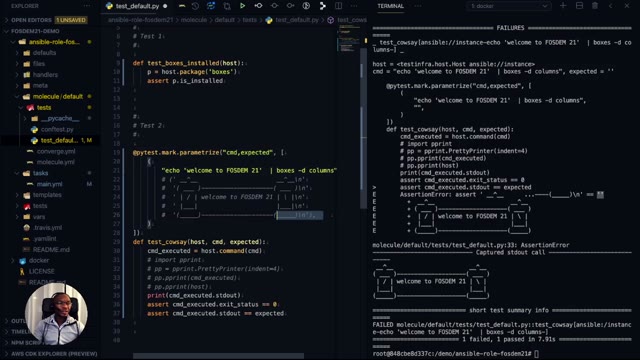
Task: Collapse the tasks folder
Action: coord(17,173)
